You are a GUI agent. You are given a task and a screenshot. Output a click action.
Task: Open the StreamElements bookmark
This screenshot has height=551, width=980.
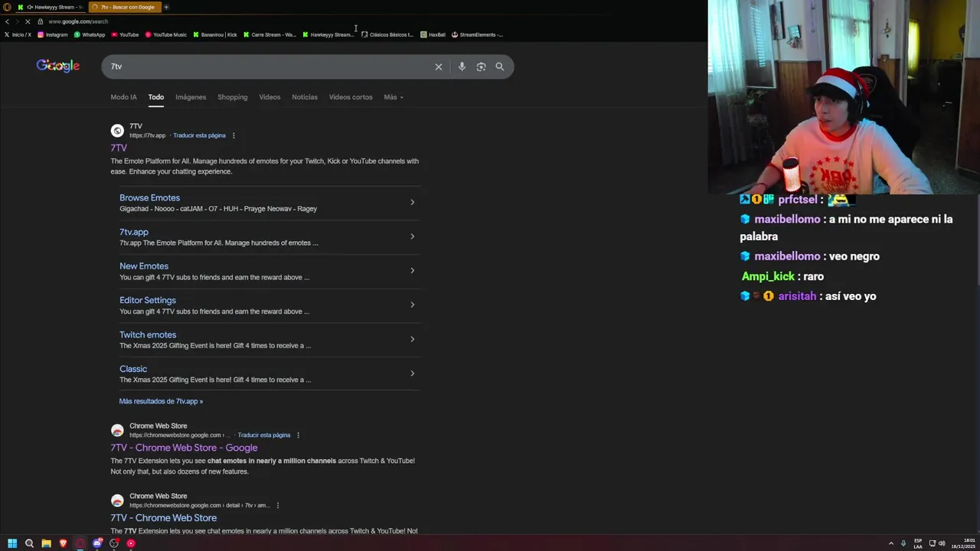[477, 34]
